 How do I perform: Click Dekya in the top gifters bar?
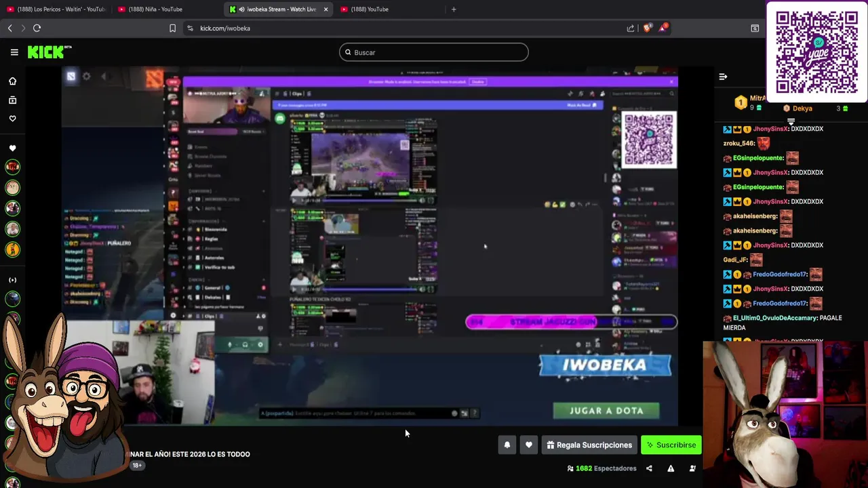(802, 108)
